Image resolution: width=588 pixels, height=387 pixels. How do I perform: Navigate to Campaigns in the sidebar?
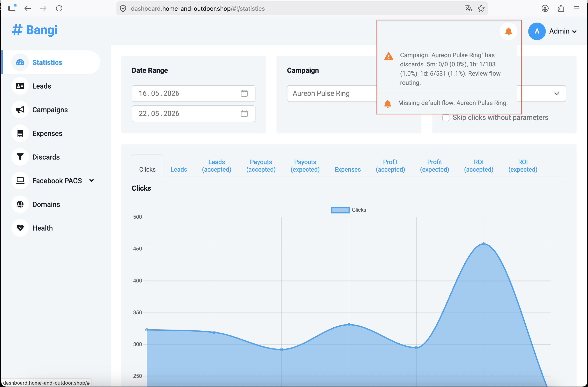click(50, 110)
